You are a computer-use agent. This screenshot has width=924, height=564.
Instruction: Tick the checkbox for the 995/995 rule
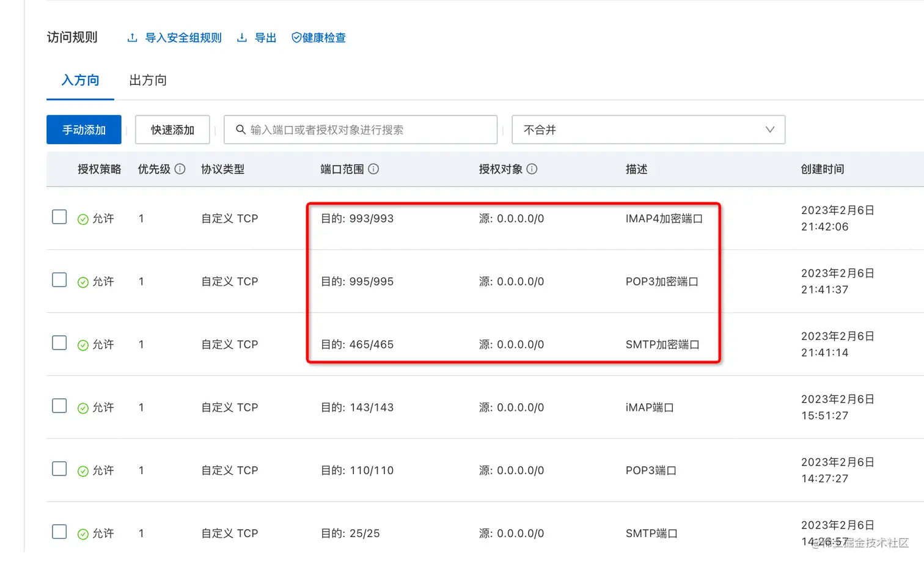point(59,280)
